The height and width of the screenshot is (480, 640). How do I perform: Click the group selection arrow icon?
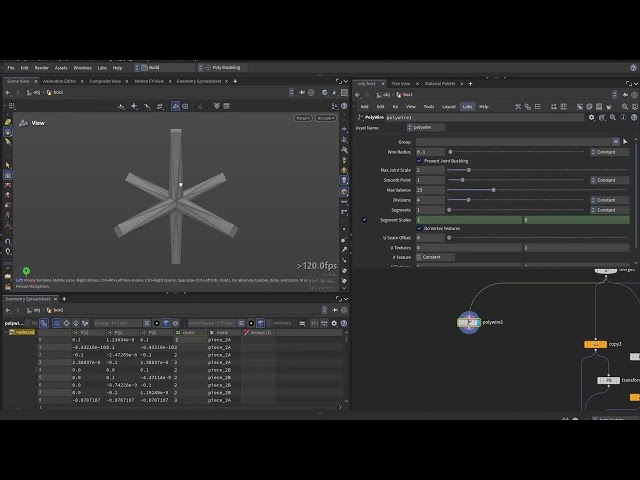pyautogui.click(x=625, y=142)
